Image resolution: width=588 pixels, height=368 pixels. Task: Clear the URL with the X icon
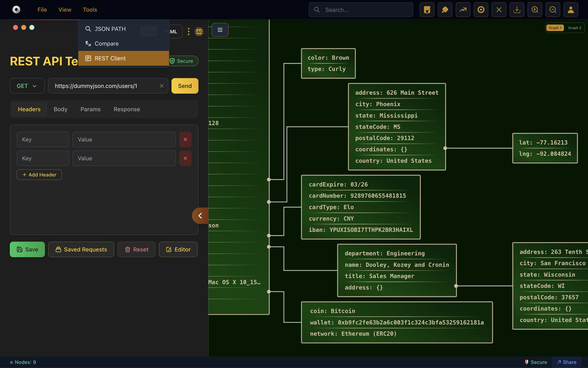[161, 86]
